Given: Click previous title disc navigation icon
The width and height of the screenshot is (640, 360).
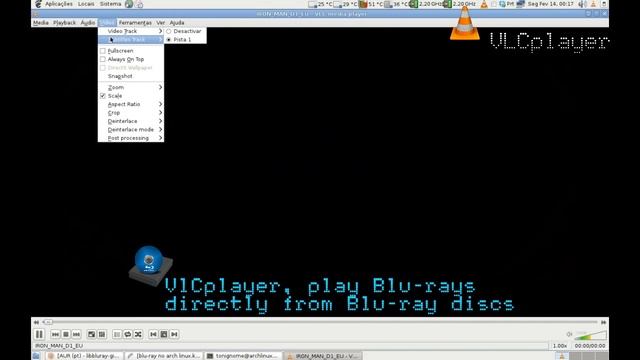Looking at the screenshot, I should [153, 334].
